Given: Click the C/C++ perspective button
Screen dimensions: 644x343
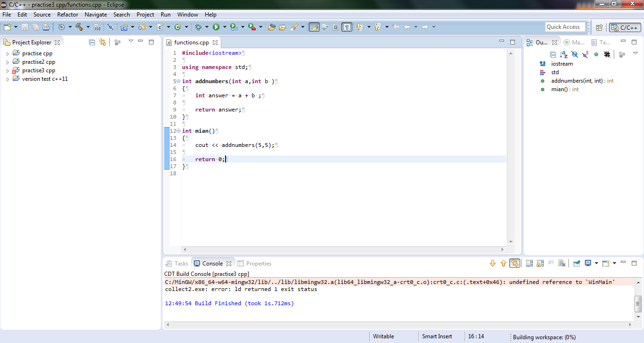Looking at the screenshot, I should coord(625,27).
